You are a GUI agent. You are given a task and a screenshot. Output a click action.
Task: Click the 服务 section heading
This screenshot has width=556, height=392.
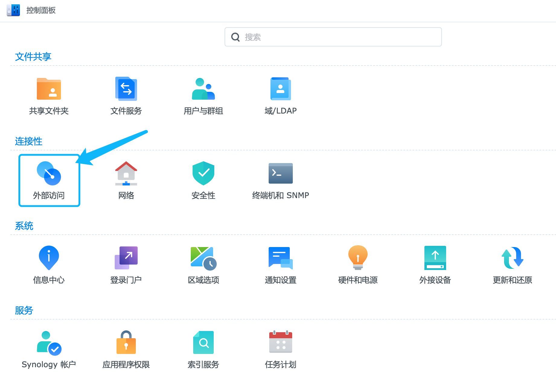click(x=24, y=310)
